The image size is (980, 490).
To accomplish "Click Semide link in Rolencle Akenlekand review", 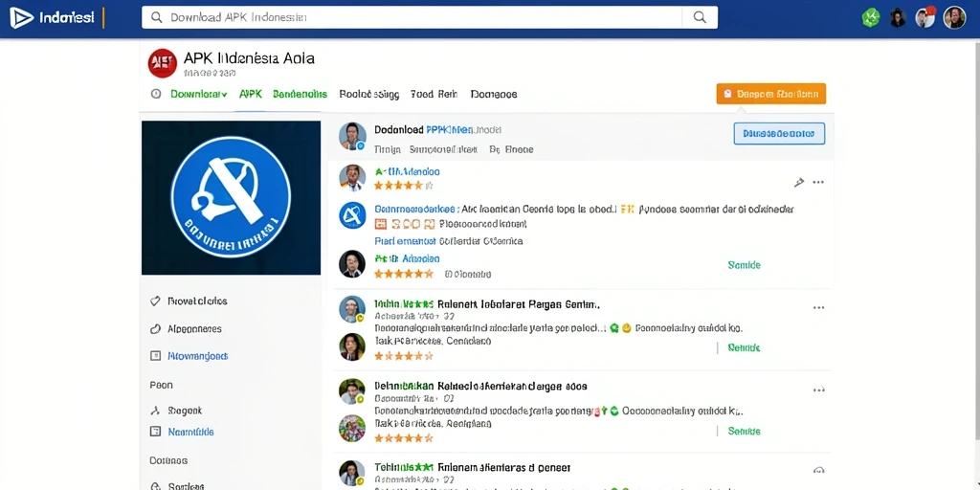I will tap(745, 432).
